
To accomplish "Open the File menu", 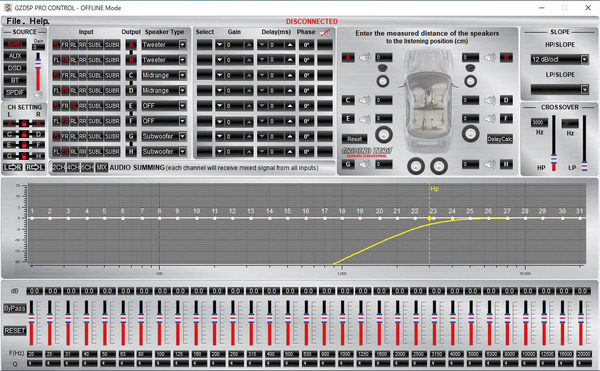I will (14, 21).
